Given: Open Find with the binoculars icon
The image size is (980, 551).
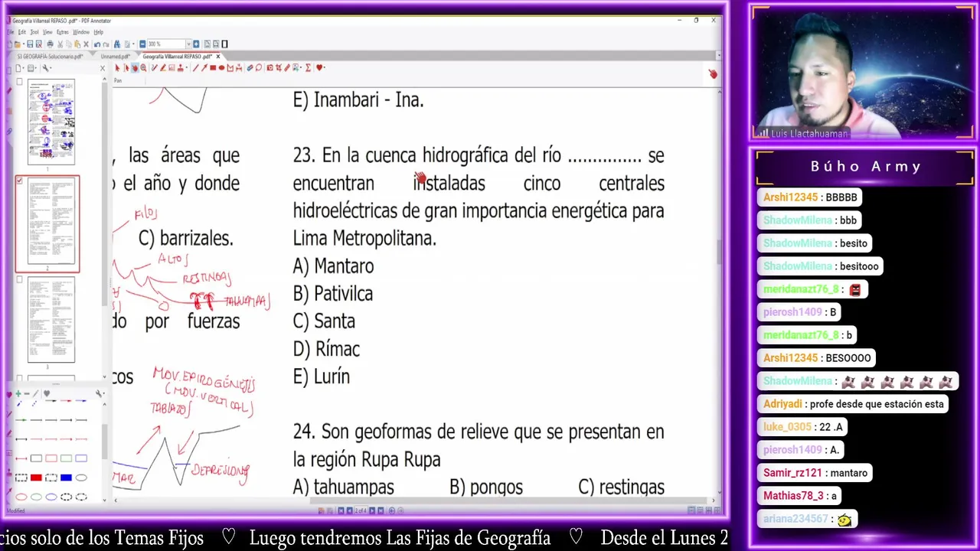Looking at the screenshot, I should (117, 44).
